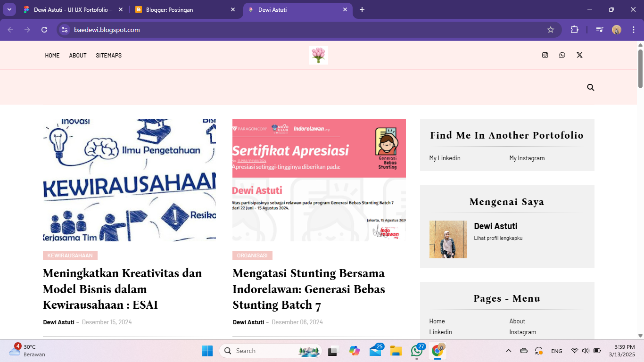Open the KEWIRAUSAHAAN category label
The width and height of the screenshot is (644, 362).
click(70, 255)
